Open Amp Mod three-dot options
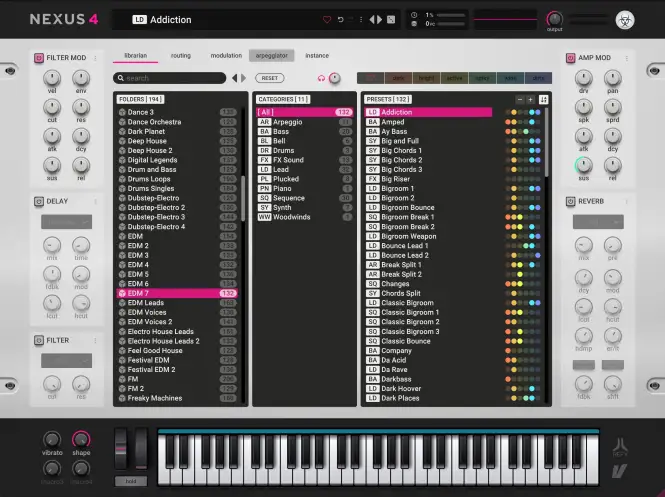 pos(627,58)
